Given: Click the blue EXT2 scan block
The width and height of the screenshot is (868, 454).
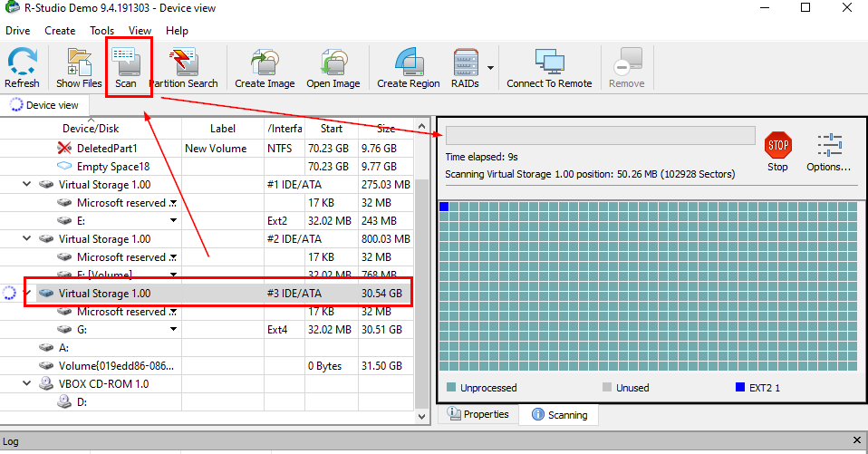Looking at the screenshot, I should click(x=444, y=208).
